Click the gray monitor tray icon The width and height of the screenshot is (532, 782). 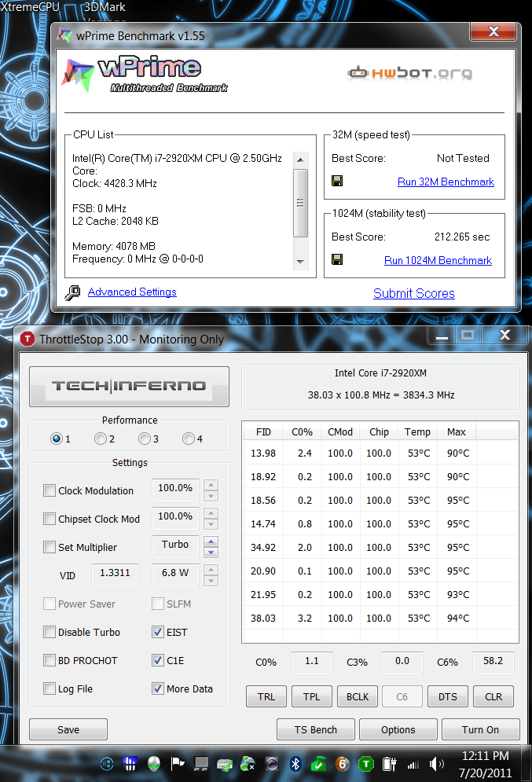[201, 764]
